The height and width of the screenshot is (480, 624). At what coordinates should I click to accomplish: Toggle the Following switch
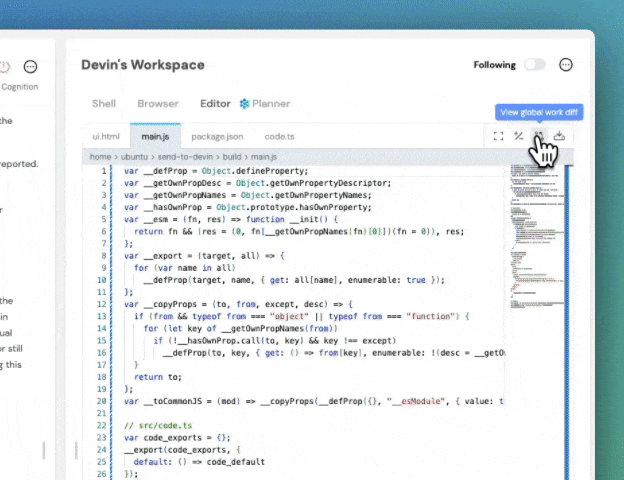pyautogui.click(x=534, y=64)
